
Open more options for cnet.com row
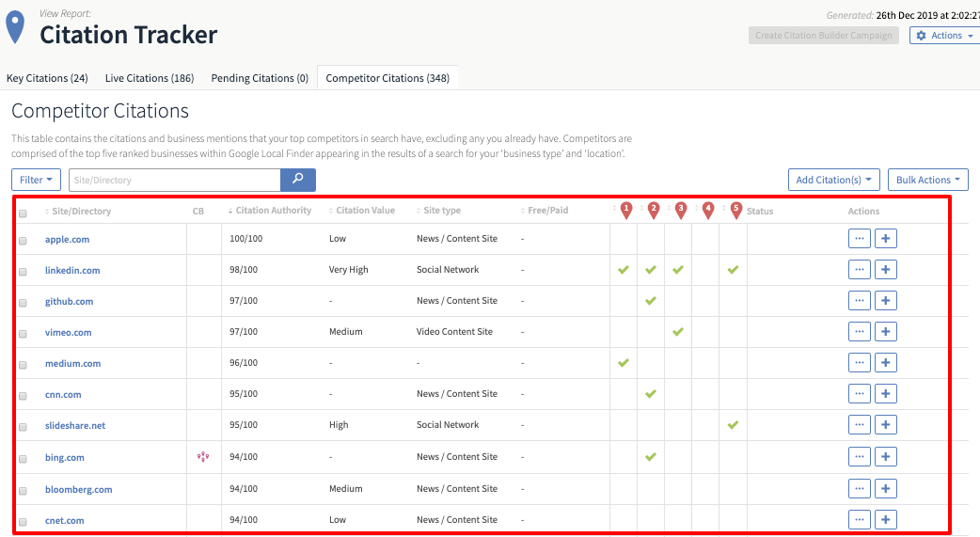coord(860,519)
